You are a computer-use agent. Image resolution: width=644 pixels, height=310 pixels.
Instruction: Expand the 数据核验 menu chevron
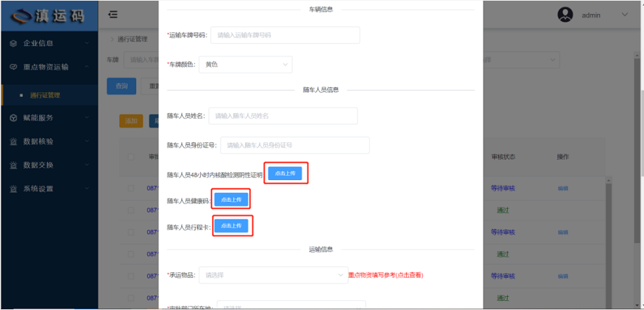87,142
